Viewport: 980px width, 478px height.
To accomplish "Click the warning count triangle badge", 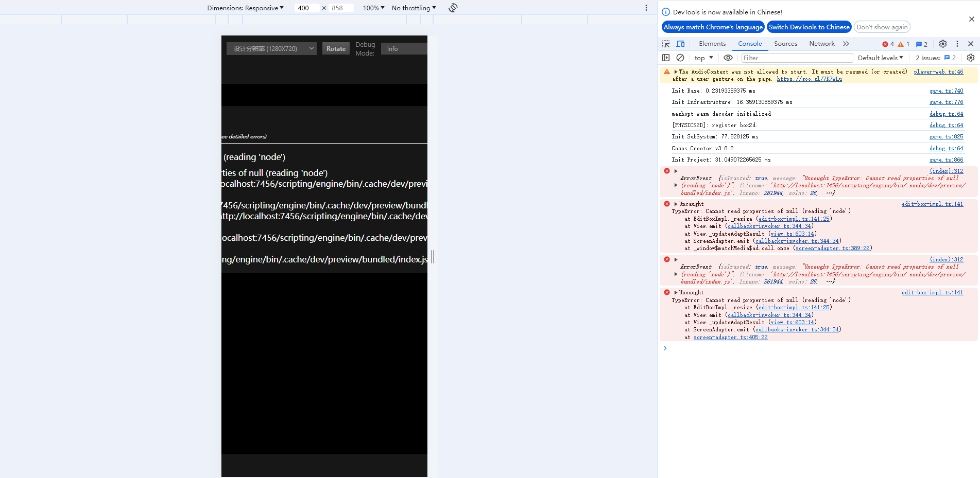I will click(904, 44).
